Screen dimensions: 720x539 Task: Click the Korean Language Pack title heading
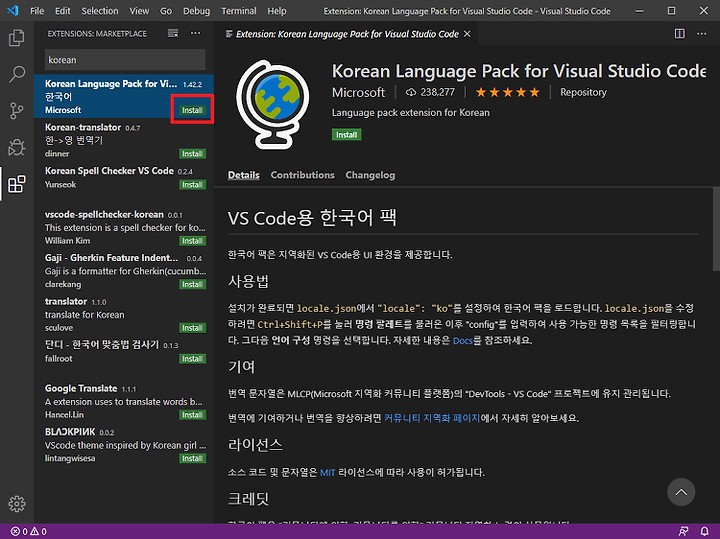[518, 71]
